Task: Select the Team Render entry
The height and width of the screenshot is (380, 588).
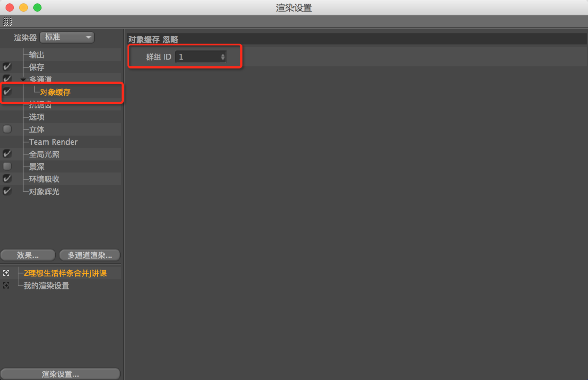Action: (x=53, y=142)
